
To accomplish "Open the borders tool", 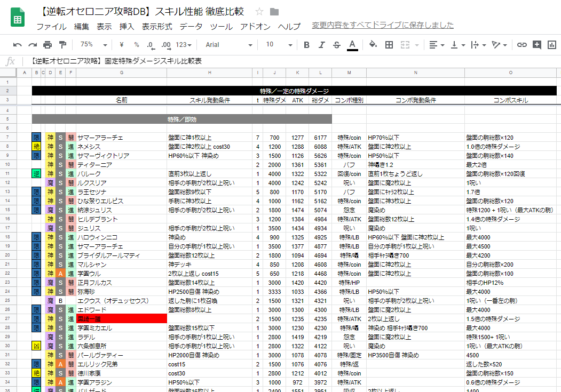I will [x=389, y=45].
